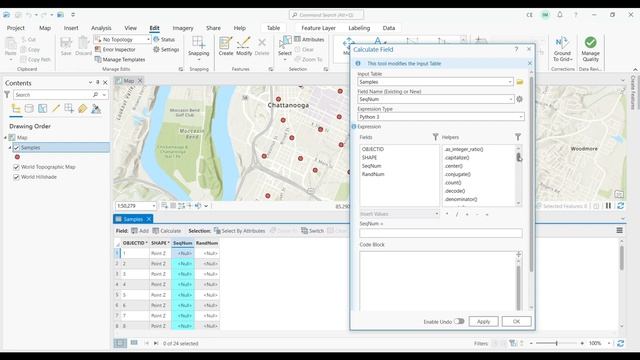This screenshot has width=640, height=360.
Task: Click inside the Code Block area
Action: click(x=437, y=281)
